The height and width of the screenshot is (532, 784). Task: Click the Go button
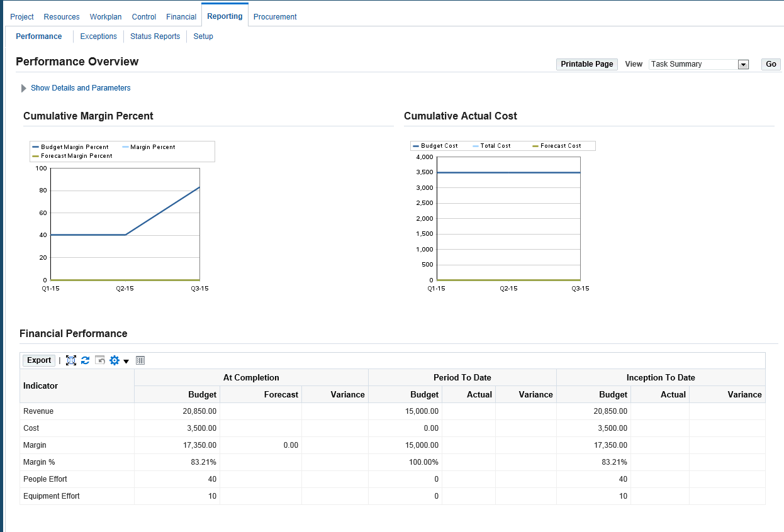(x=771, y=64)
